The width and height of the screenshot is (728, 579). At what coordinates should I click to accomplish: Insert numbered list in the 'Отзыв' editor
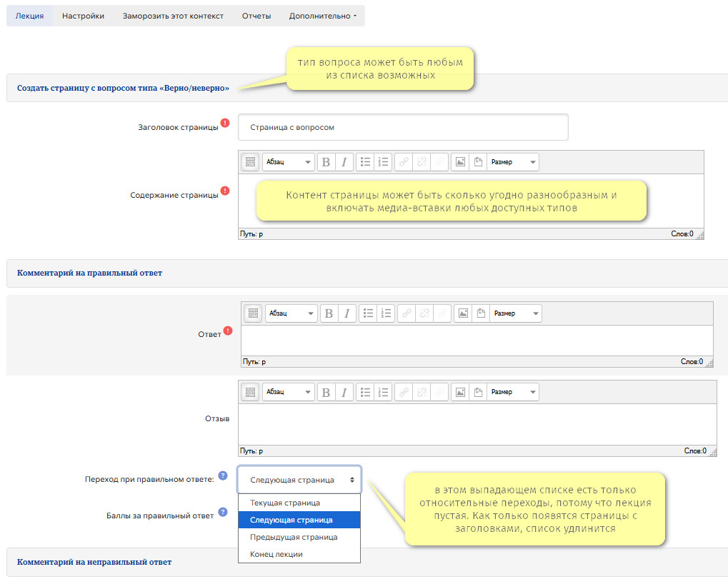coord(384,392)
